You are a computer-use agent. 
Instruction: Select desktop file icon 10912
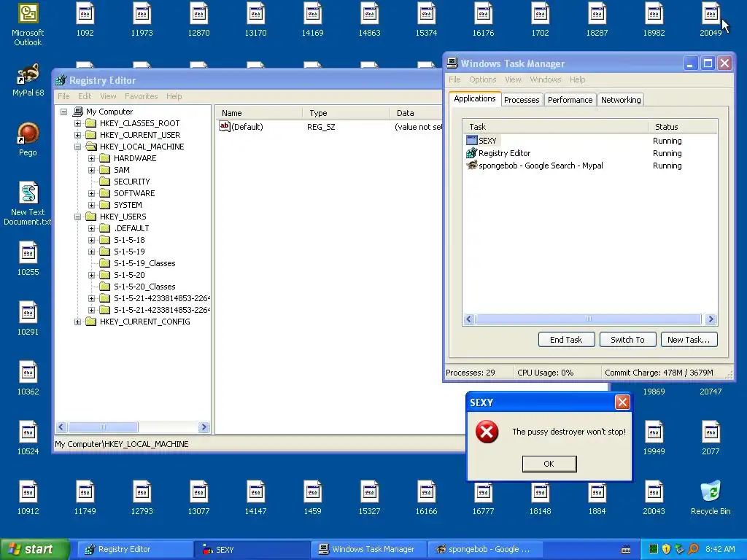(x=28, y=498)
